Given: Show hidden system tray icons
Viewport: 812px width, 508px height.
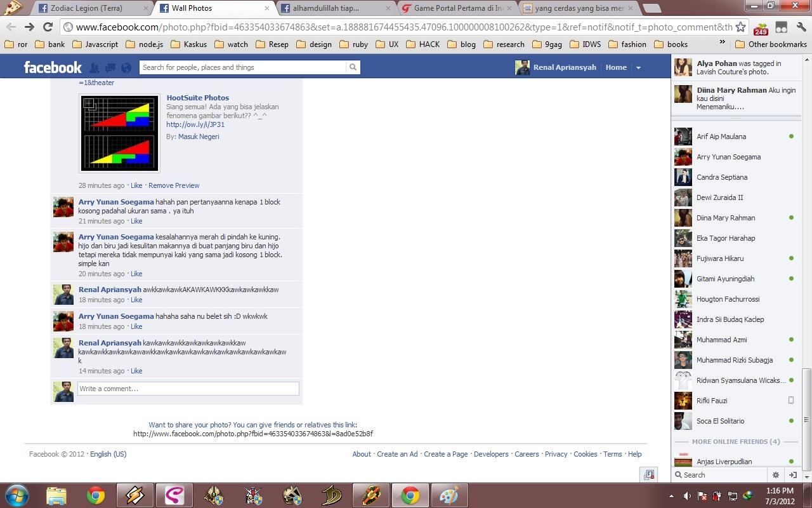Looking at the screenshot, I should point(671,495).
